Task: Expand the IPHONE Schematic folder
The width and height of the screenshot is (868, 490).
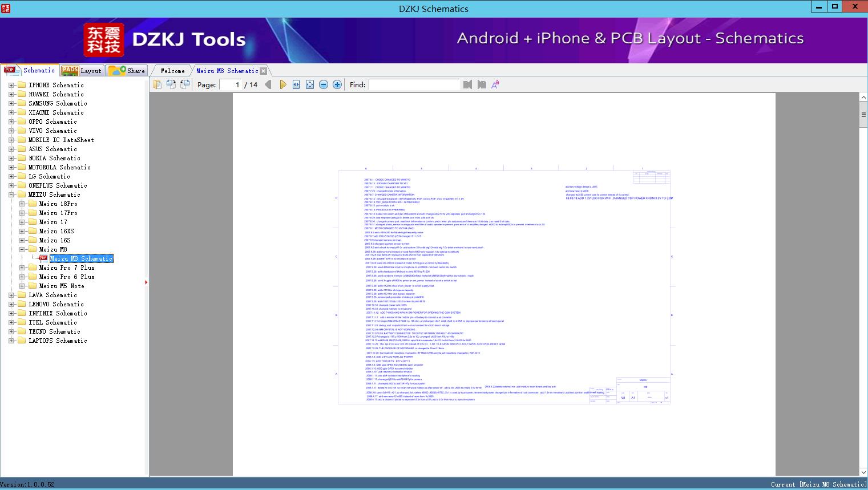Action: click(11, 85)
